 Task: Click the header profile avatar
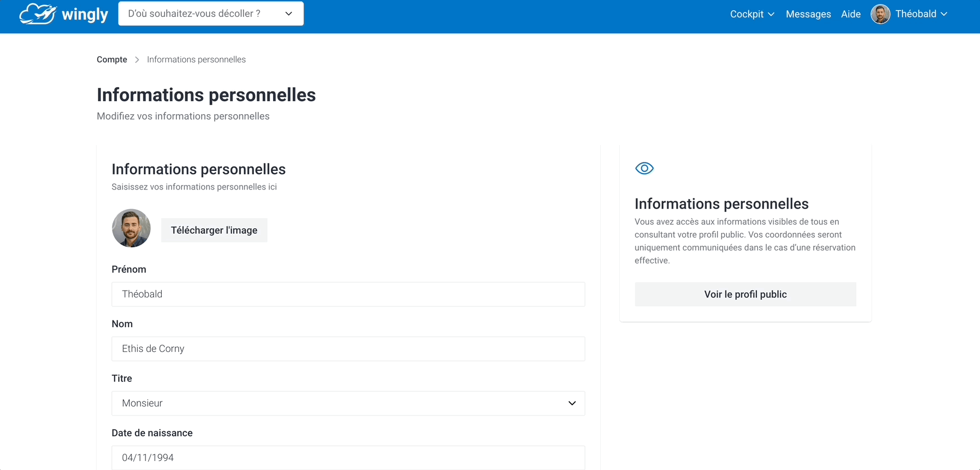pos(881,14)
